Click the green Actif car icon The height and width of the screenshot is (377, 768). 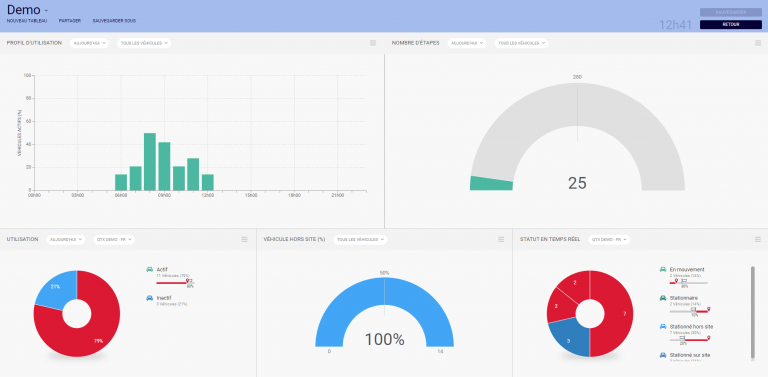tap(149, 269)
